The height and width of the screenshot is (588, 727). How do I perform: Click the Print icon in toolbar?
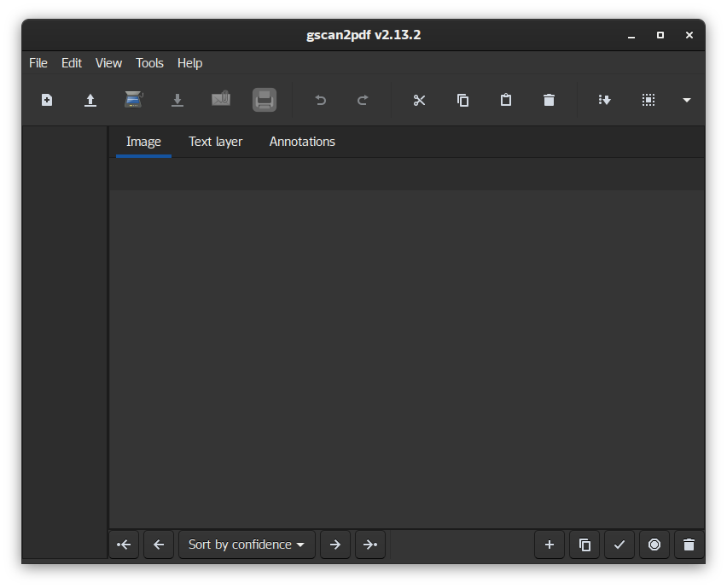(265, 100)
